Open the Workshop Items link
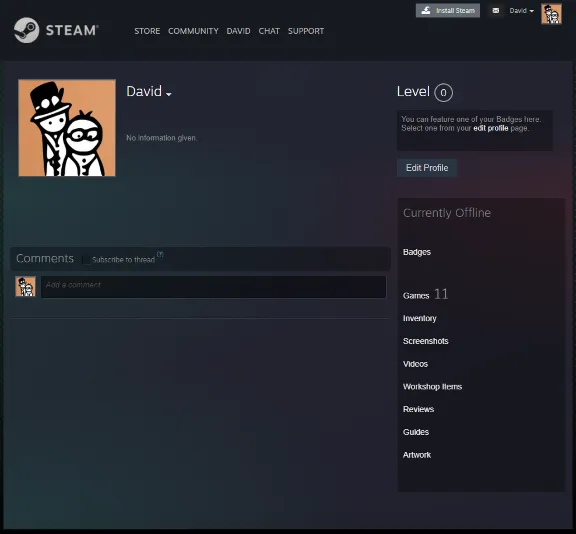Viewport: 576px width, 534px height. pos(432,387)
